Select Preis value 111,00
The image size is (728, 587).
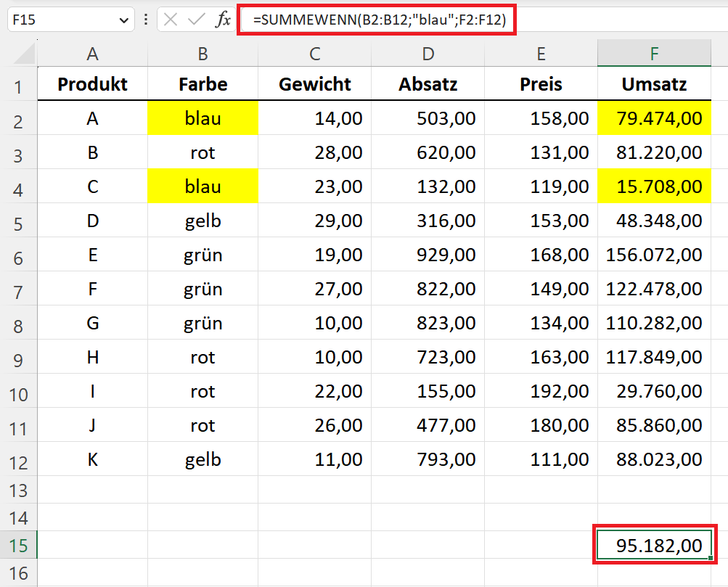click(x=541, y=459)
